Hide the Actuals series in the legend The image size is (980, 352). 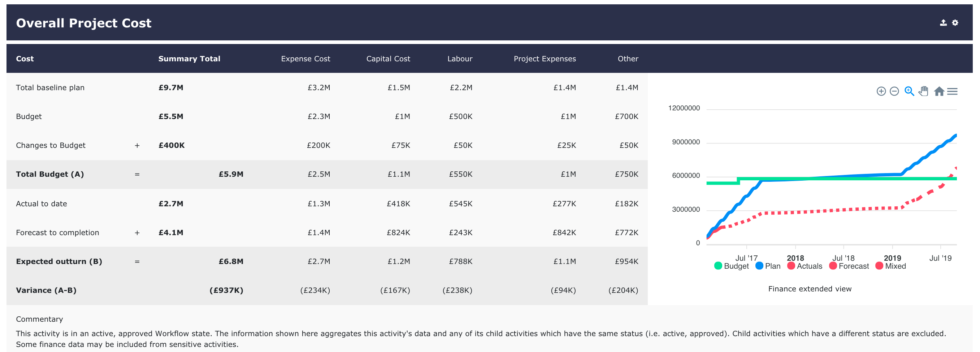(805, 266)
